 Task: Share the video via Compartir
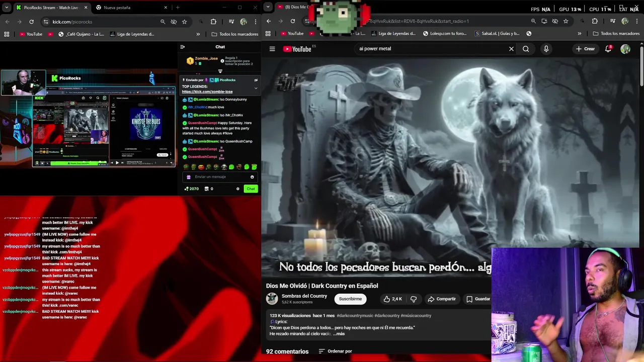coord(442,299)
